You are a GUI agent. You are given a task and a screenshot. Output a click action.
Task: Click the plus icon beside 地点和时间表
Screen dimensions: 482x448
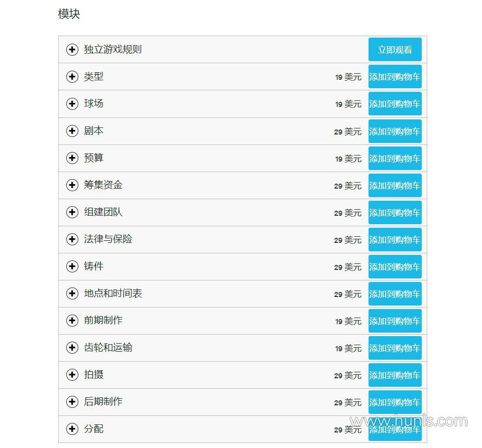tap(72, 293)
